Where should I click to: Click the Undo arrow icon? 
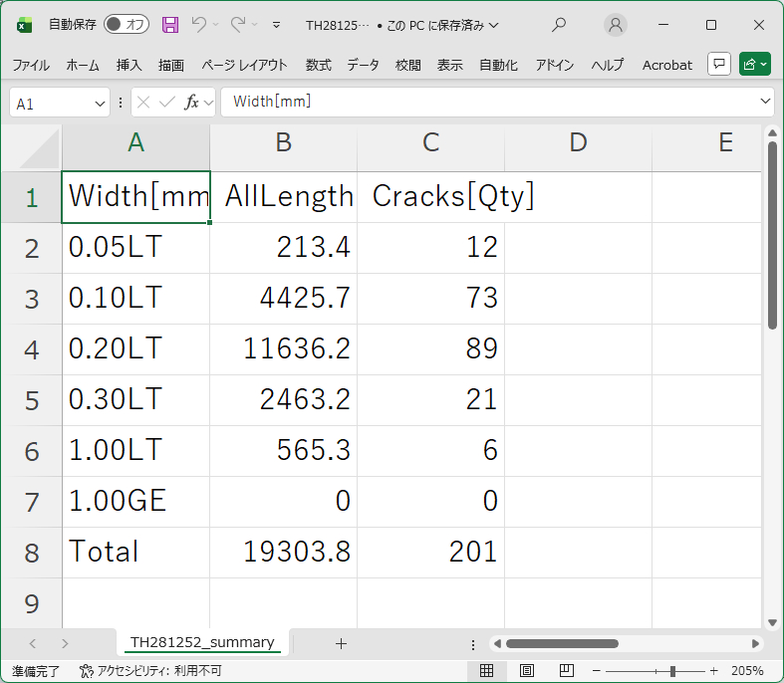(199, 24)
